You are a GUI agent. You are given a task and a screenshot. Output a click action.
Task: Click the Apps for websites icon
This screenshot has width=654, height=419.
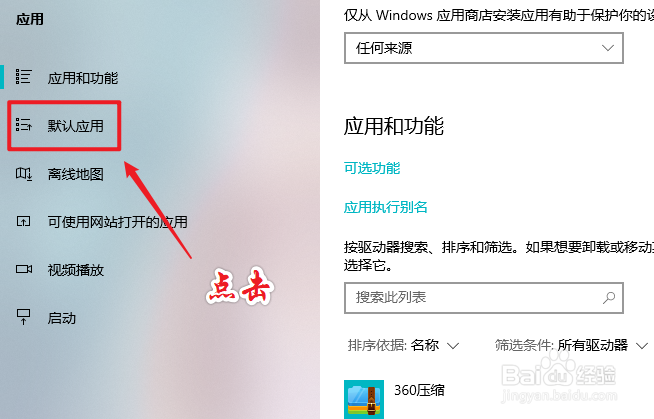click(23, 221)
